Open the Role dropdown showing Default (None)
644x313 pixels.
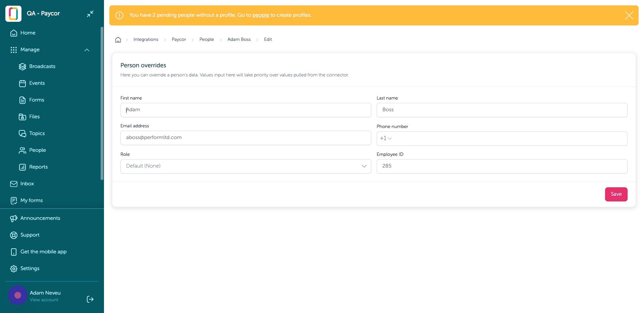click(246, 166)
